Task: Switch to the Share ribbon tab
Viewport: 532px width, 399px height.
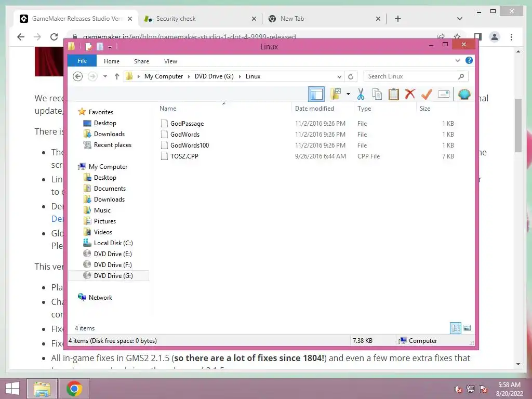Action: pos(141,61)
